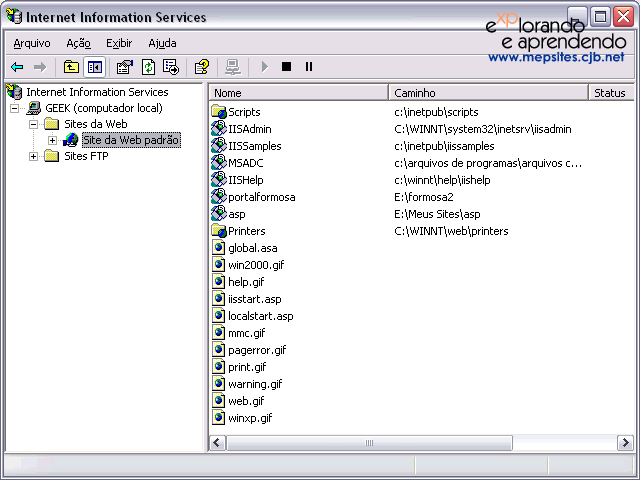Viewport: 640px width, 480px height.
Task: Select Sites da Web folder in tree
Action: tap(96, 124)
